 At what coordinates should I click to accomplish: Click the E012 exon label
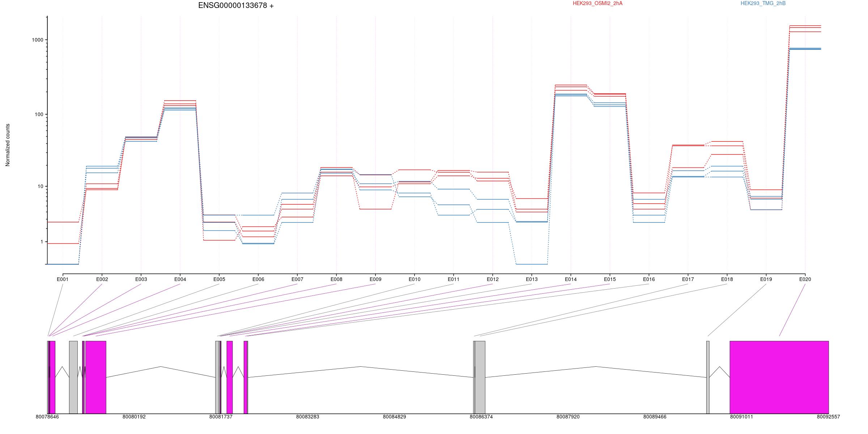(x=493, y=279)
